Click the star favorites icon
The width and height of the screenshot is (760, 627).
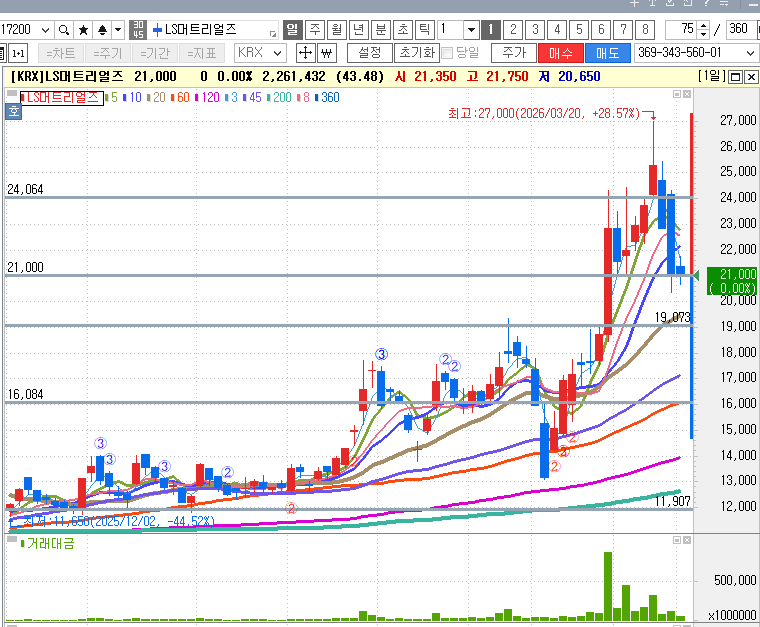point(83,30)
